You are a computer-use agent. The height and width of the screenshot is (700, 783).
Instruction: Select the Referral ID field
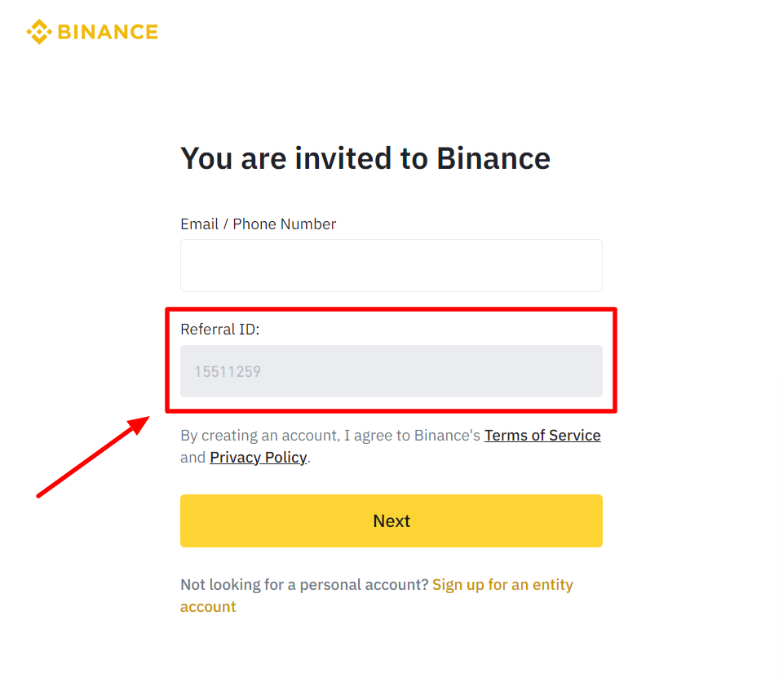(391, 371)
